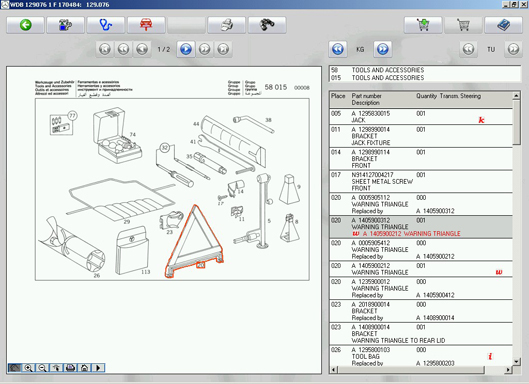Reset diagram view with home icon
The image size is (529, 384).
pos(84,367)
